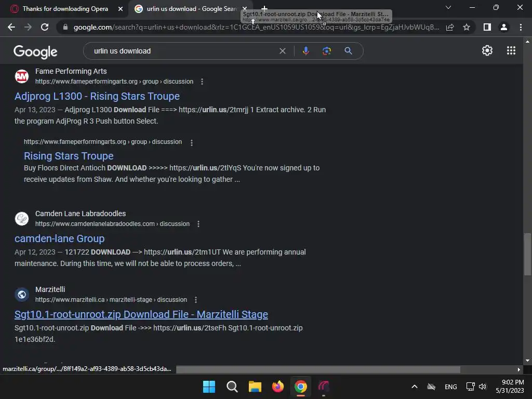
Task: Open the Windows Start menu
Action: (x=209, y=387)
